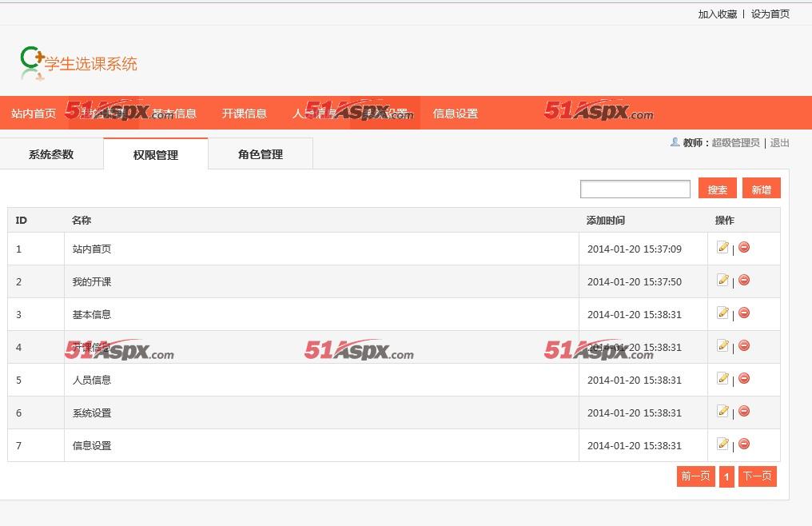The width and height of the screenshot is (812, 526).
Task: Switch to the 系统参数 tab
Action: (51, 154)
